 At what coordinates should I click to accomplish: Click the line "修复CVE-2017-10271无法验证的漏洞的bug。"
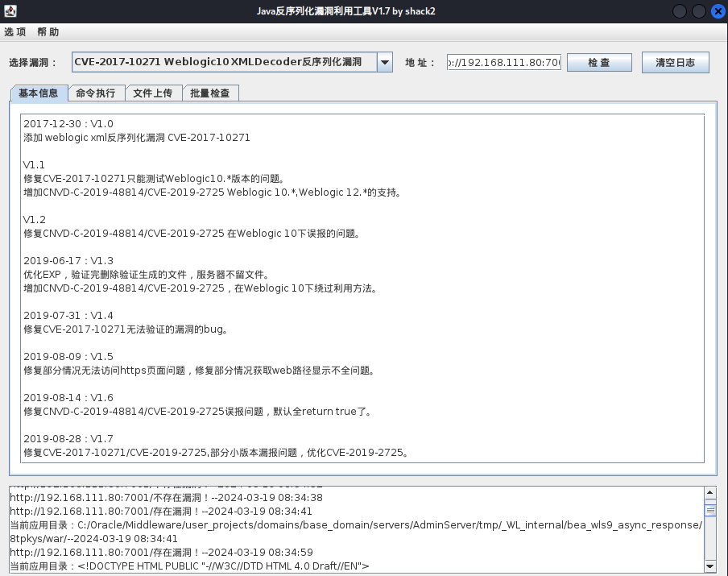pos(126,329)
